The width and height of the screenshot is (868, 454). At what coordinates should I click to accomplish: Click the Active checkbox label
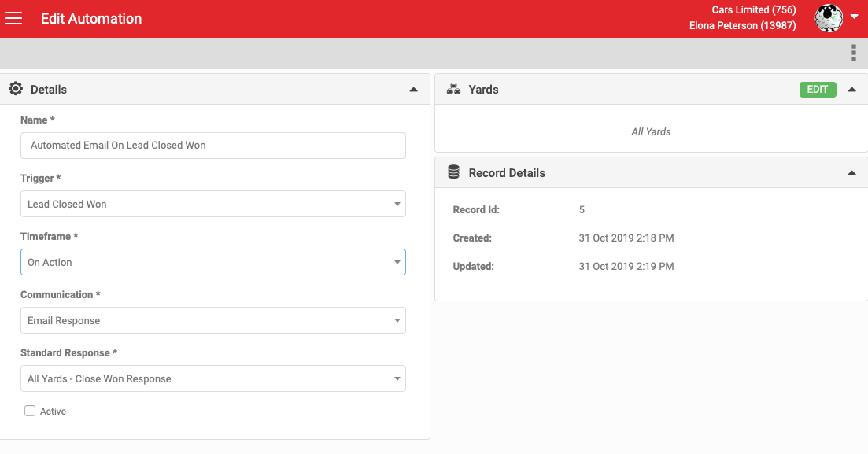54,412
